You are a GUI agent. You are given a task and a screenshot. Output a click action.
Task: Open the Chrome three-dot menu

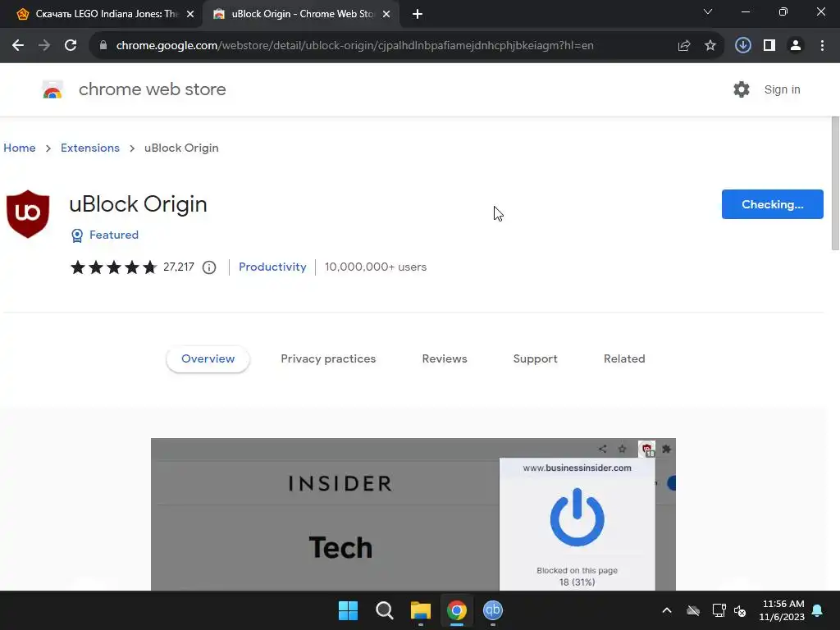[x=822, y=46]
